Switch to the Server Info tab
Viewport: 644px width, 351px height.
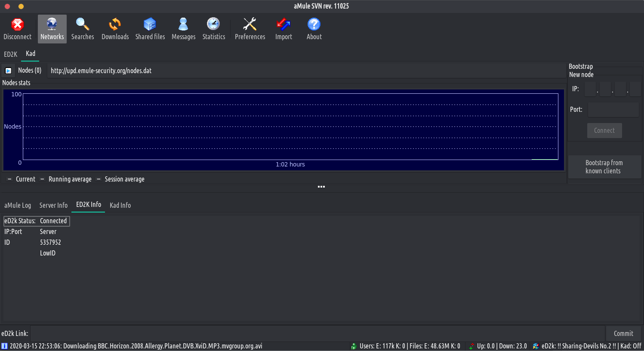[53, 205]
